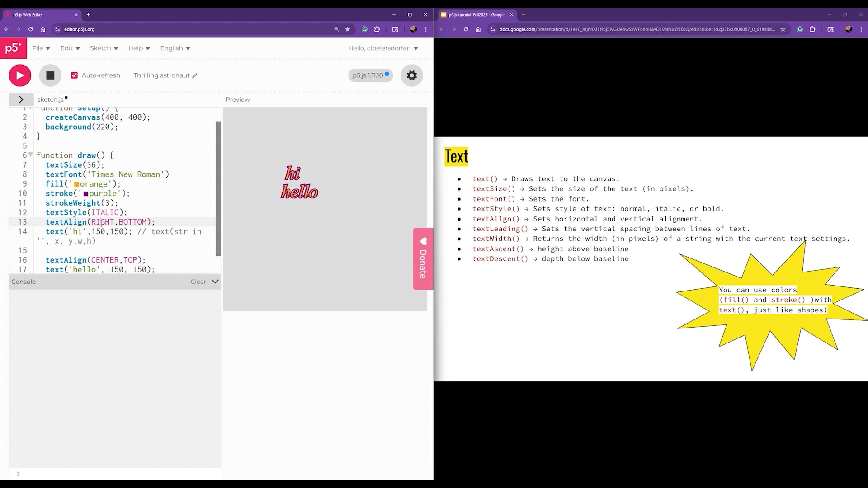Toggle the Auto-refresh checkbox
The image size is (868, 488).
(75, 75)
